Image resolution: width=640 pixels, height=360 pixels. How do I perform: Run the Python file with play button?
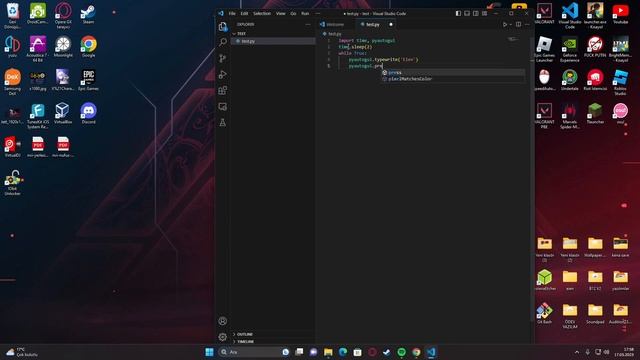tap(505, 24)
